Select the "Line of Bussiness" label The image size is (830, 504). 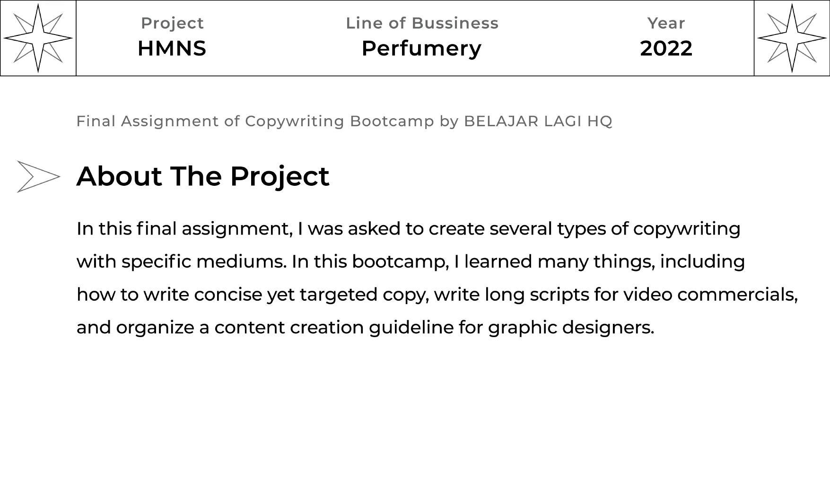coord(422,23)
